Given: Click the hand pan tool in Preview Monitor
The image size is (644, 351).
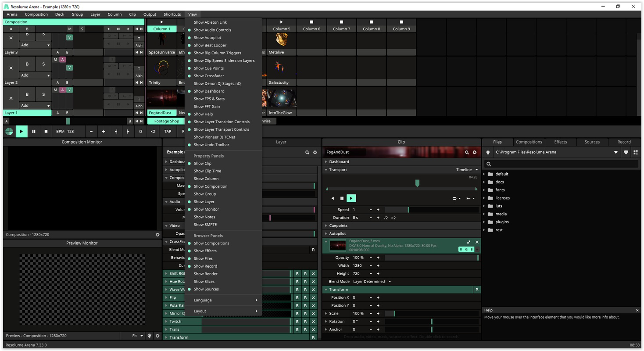Looking at the screenshot, I should pos(149,336).
